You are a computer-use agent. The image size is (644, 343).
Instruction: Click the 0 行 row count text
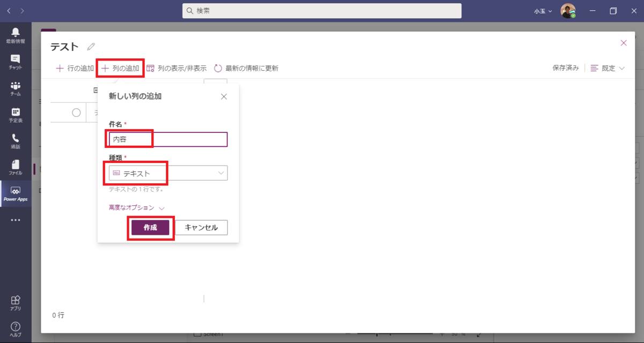click(58, 315)
